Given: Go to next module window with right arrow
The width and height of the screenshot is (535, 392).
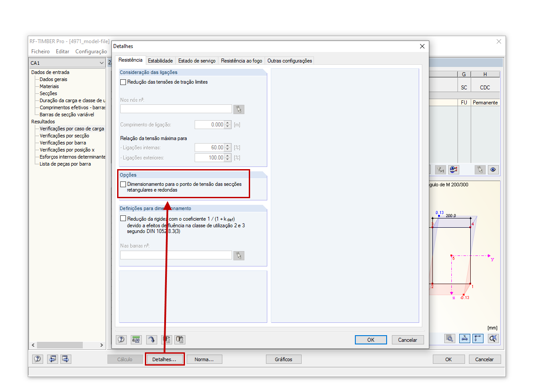Looking at the screenshot, I should click(x=66, y=359).
